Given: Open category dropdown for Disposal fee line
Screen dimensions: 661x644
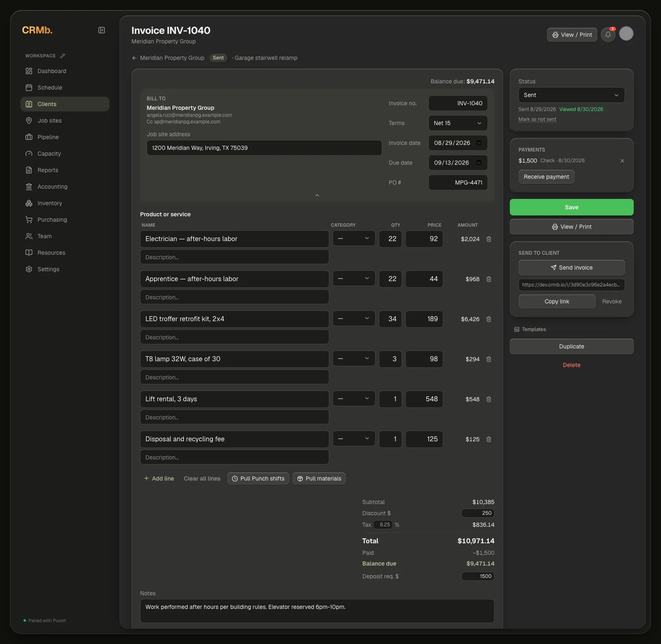Looking at the screenshot, I should click(x=354, y=438).
